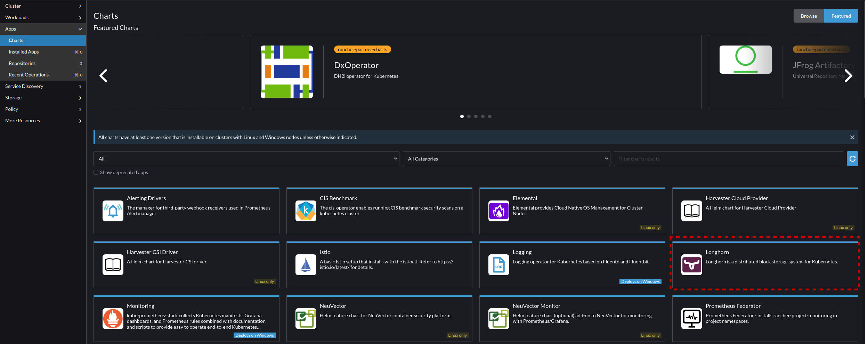Viewport: 868px width, 344px height.
Task: Click the Harvester CSI Driver book icon
Action: tap(113, 265)
